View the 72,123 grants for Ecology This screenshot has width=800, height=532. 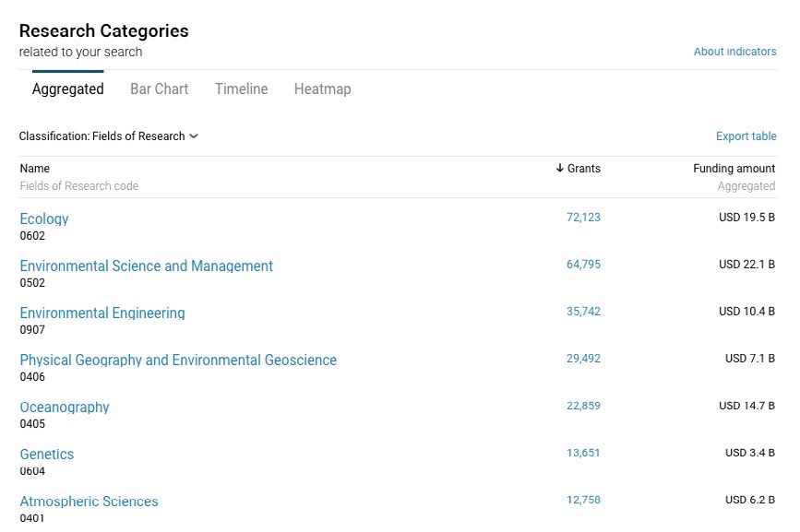click(x=583, y=218)
